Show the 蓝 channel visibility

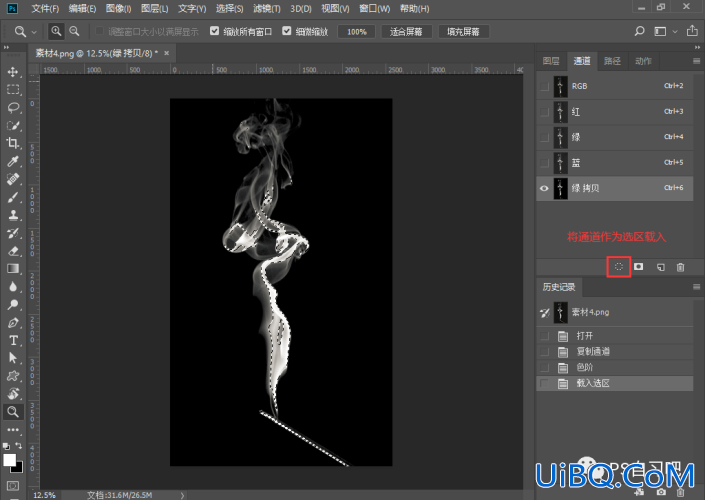point(544,163)
